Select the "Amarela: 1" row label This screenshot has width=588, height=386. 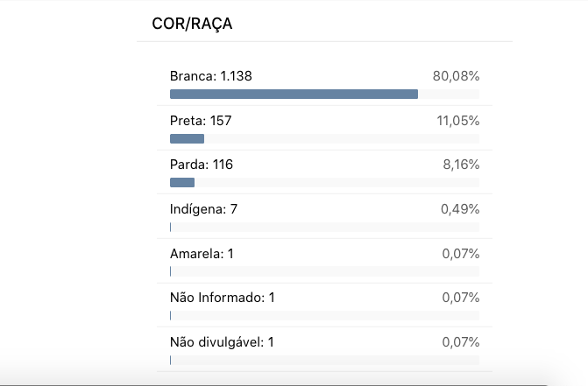[x=202, y=254]
